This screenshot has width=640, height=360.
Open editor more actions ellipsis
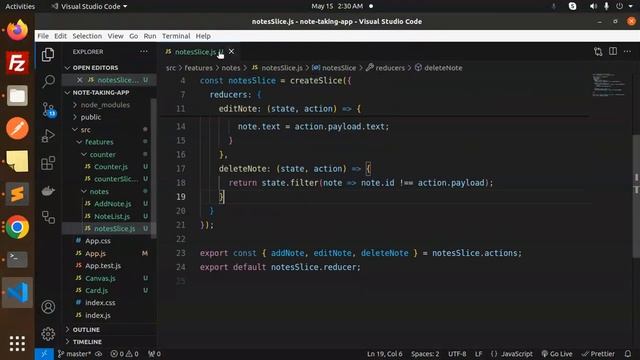[627, 51]
